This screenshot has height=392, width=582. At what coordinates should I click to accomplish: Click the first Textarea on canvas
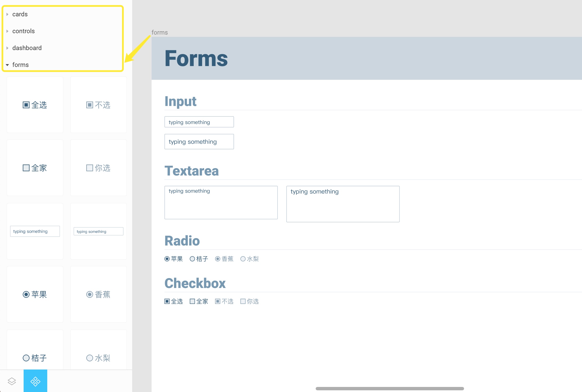221,202
